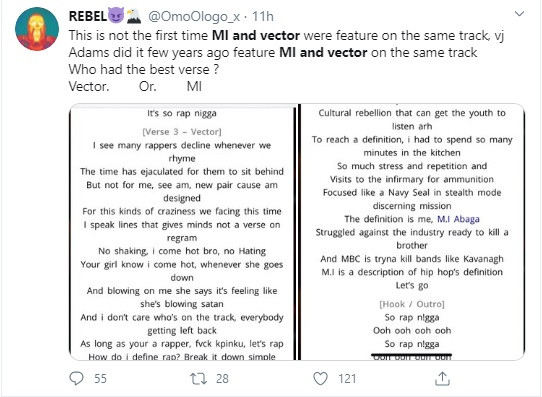Click the reply speech bubble icon
Viewport: 542px width, 397px height.
click(x=76, y=378)
